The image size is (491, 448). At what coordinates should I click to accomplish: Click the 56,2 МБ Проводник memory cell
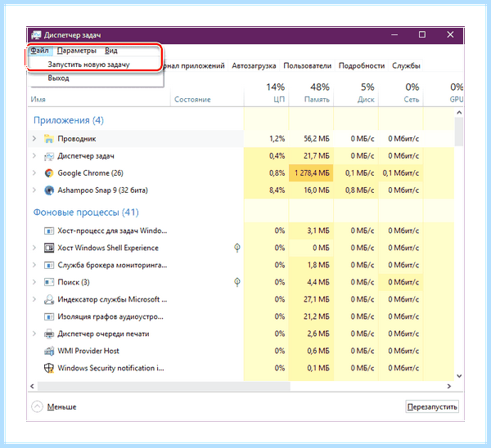(x=311, y=139)
